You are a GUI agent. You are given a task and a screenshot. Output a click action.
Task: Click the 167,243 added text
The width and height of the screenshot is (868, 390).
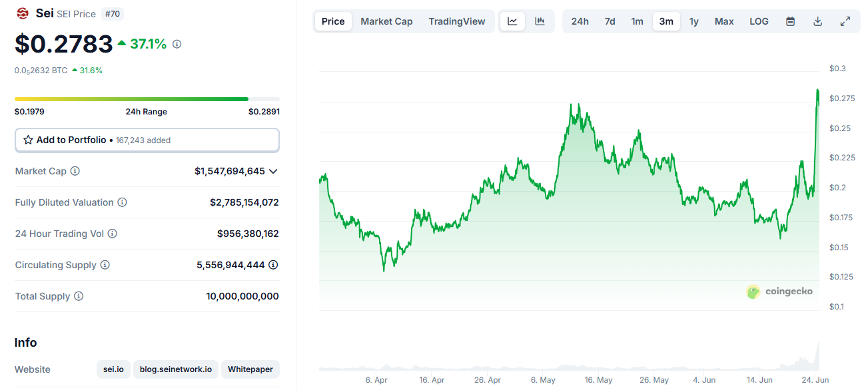tap(143, 140)
